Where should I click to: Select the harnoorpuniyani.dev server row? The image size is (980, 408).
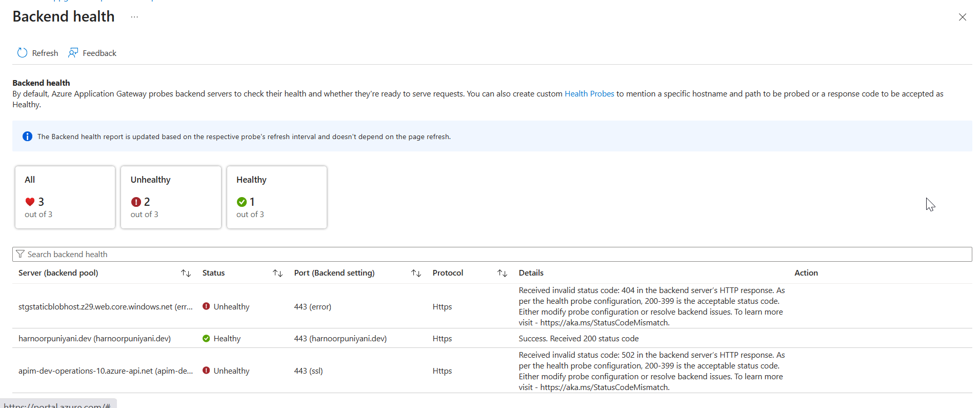pos(94,339)
